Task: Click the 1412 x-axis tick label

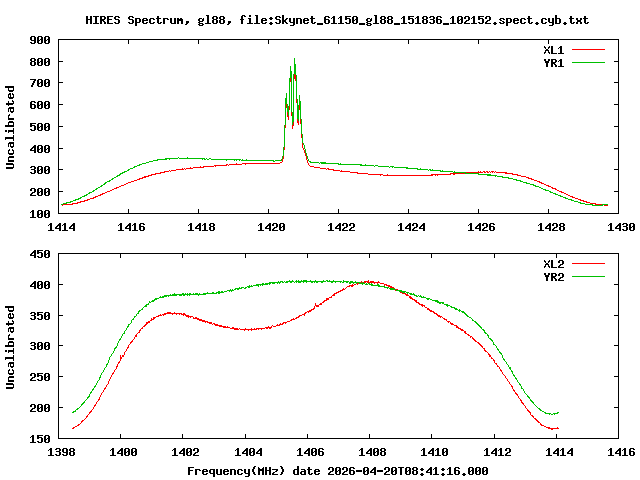Action: tap(497, 452)
